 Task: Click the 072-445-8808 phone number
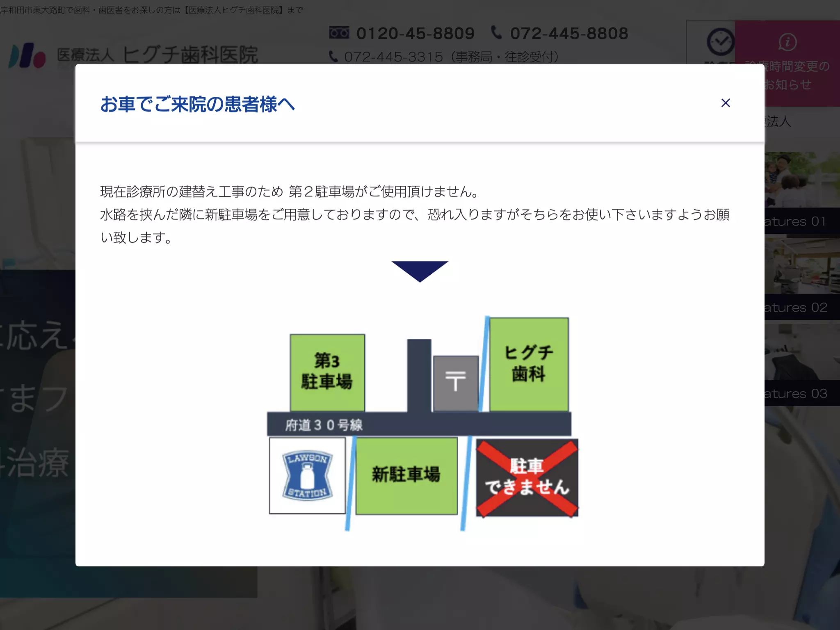tap(569, 33)
